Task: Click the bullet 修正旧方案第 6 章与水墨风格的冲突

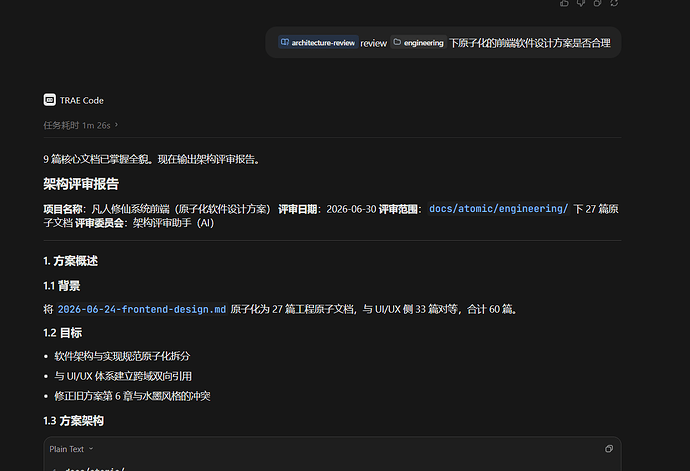Action: 132,396
